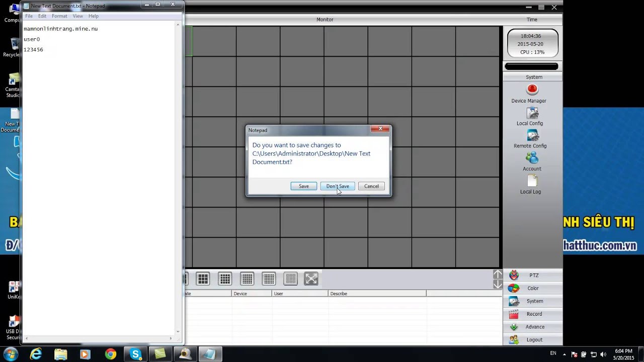
Task: Open the Edit menu in Notepad
Action: [42, 16]
